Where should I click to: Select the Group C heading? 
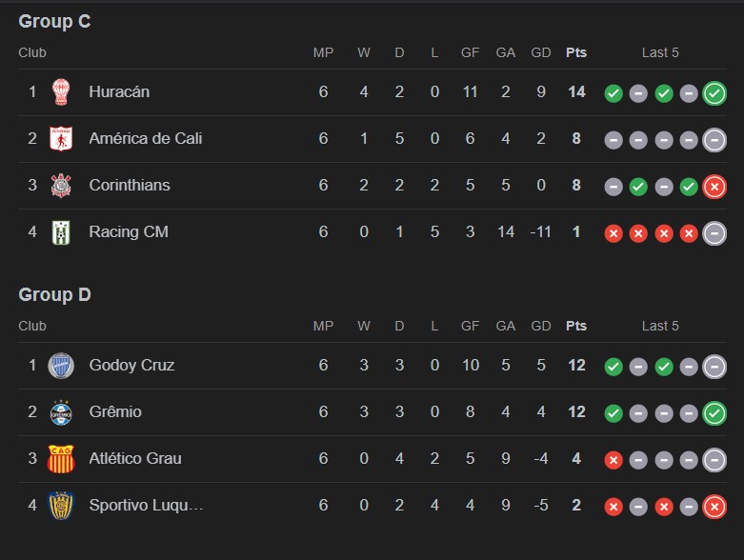tap(54, 22)
